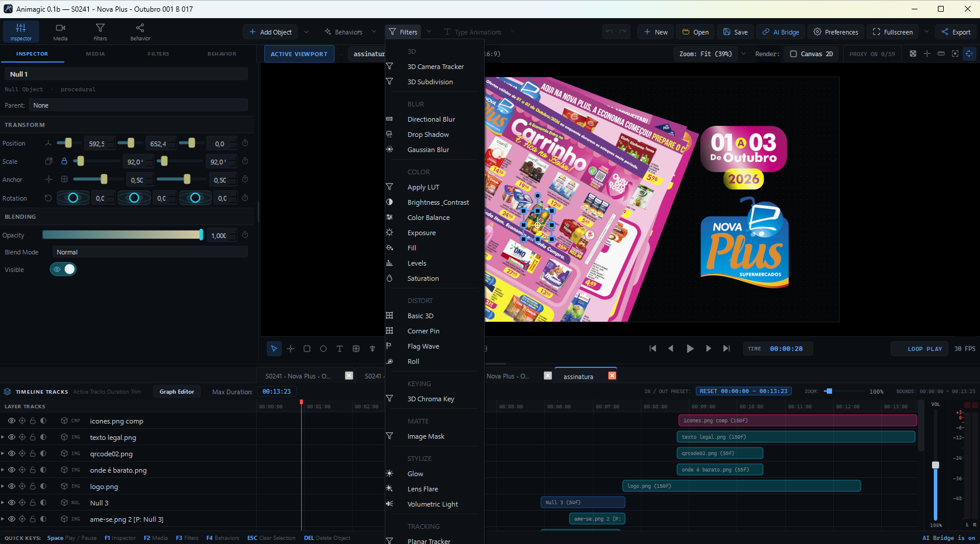
Task: Skip to the last frame
Action: [x=726, y=349]
